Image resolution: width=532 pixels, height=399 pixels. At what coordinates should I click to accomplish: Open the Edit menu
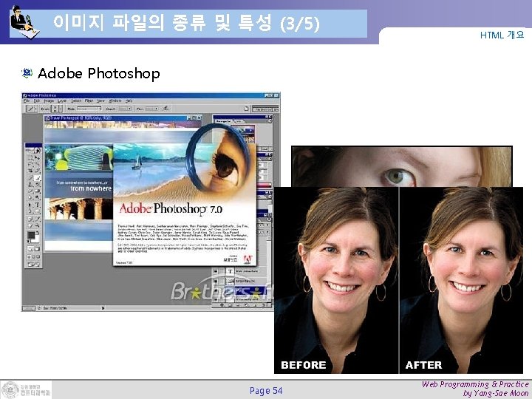click(x=37, y=100)
